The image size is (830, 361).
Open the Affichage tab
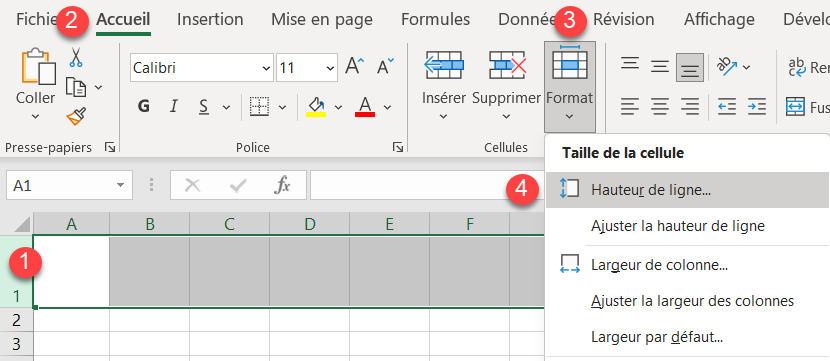[x=719, y=20]
